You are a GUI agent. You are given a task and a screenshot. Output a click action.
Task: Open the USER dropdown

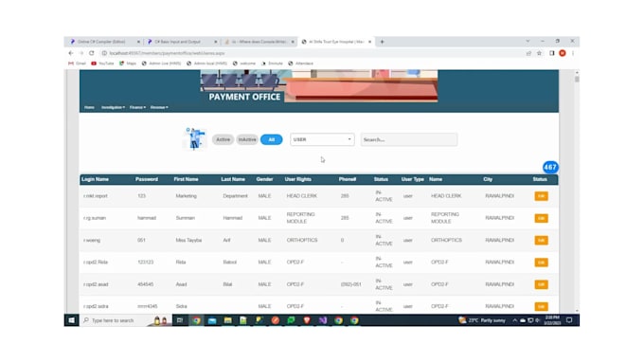pos(322,139)
